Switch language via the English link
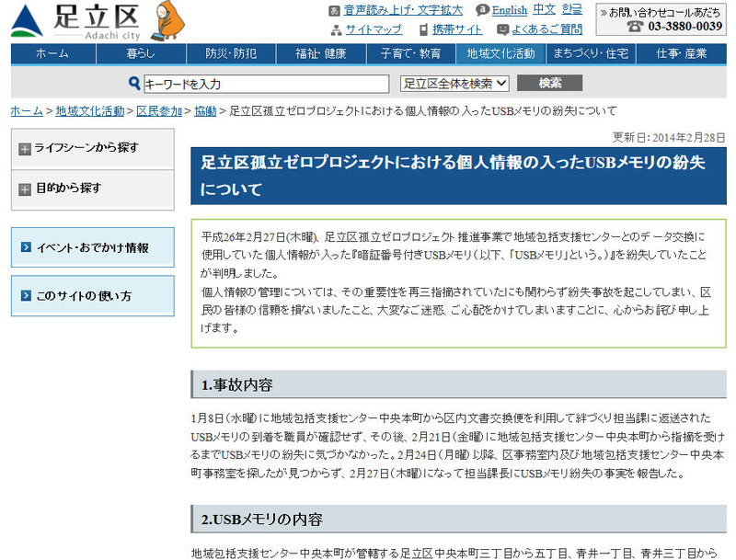Viewport: 736px width, 560px height. point(509,10)
